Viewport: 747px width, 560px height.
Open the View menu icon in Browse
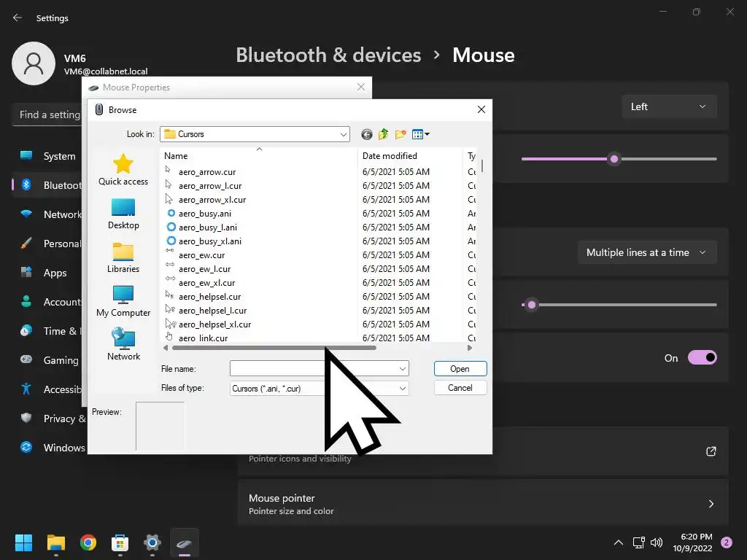pyautogui.click(x=420, y=134)
